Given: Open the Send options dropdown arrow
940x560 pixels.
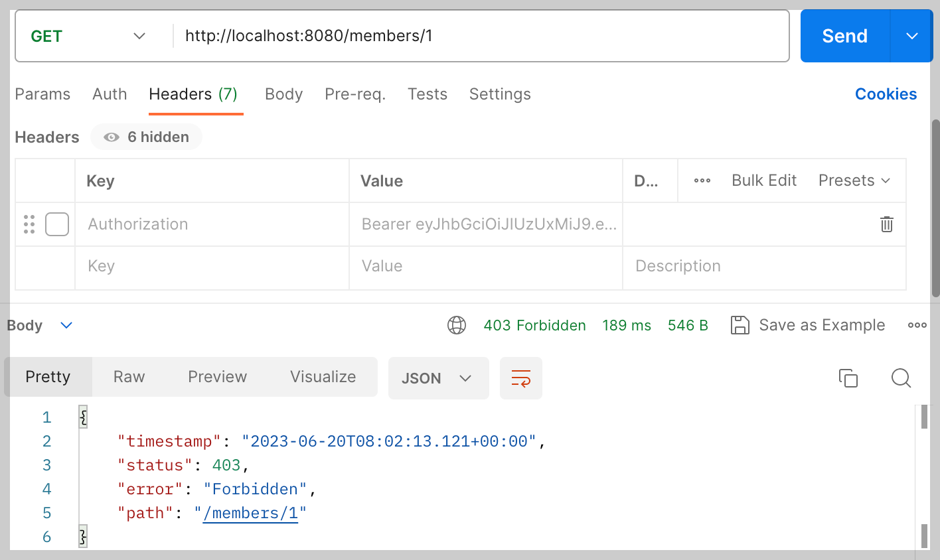Looking at the screenshot, I should coord(911,36).
